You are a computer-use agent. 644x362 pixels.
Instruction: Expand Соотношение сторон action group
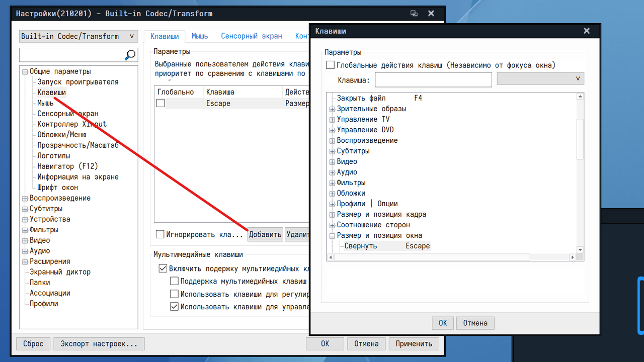click(332, 225)
